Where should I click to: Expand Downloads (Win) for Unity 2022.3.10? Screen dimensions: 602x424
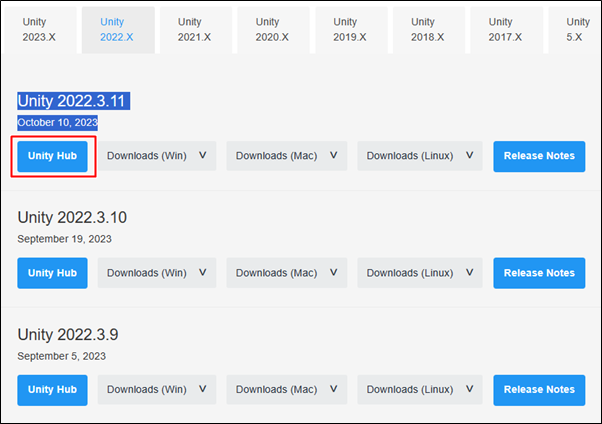coord(157,273)
